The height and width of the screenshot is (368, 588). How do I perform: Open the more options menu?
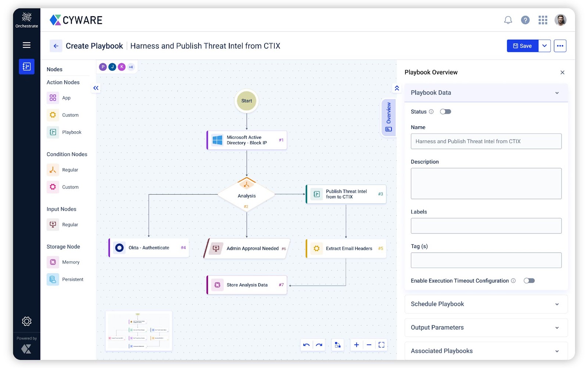[x=560, y=46]
